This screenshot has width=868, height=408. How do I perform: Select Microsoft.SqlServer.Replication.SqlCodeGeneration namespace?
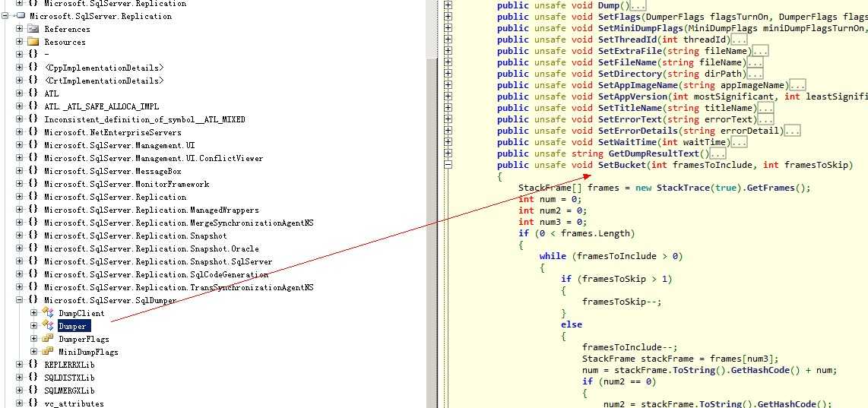[x=156, y=274]
